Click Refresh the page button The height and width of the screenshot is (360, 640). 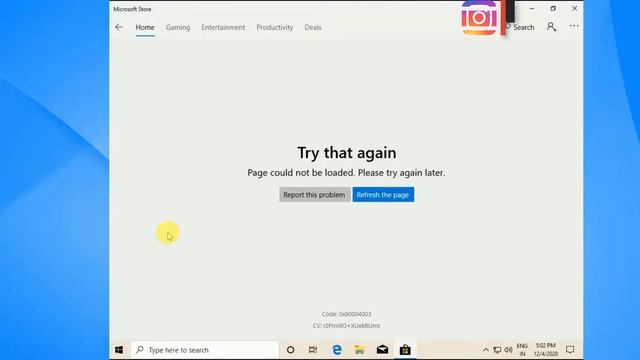click(383, 195)
